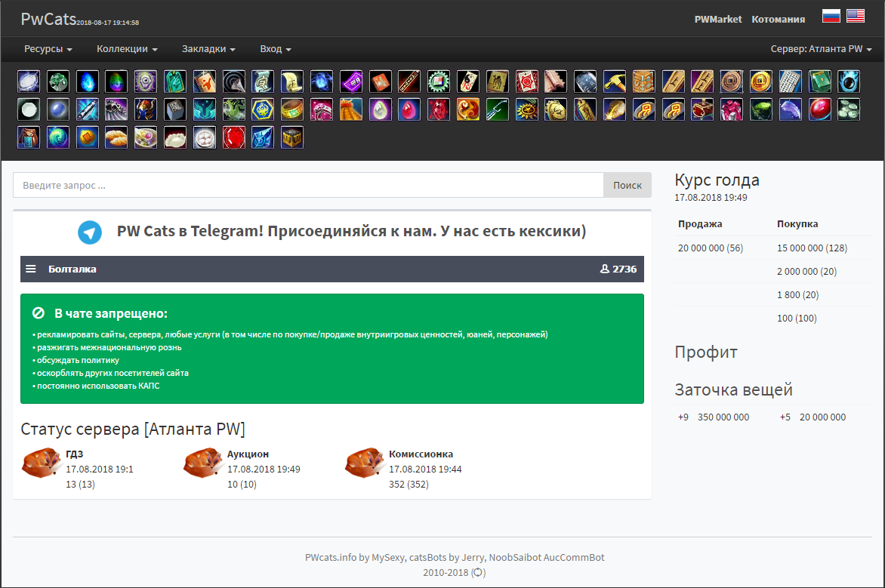Screen dimensions: 885x588
Task: Open the Закладки menu
Action: tap(208, 49)
